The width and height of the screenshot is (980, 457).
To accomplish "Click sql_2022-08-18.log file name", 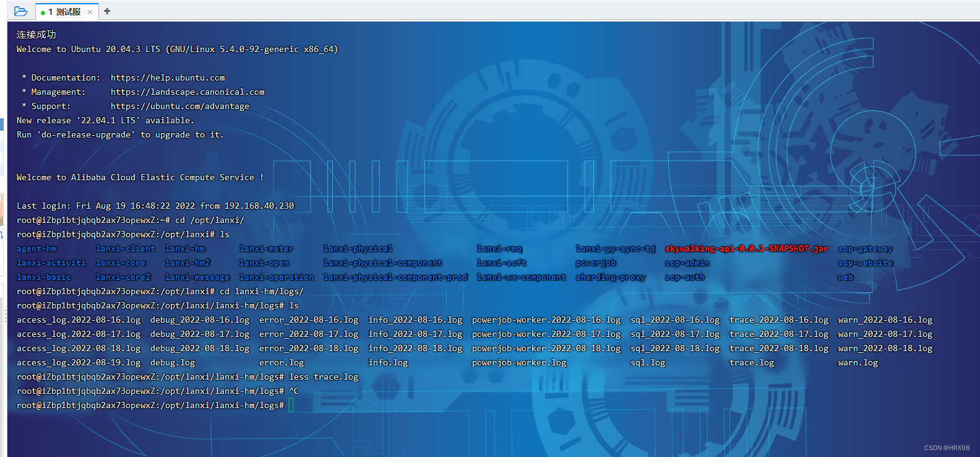I will (x=675, y=348).
